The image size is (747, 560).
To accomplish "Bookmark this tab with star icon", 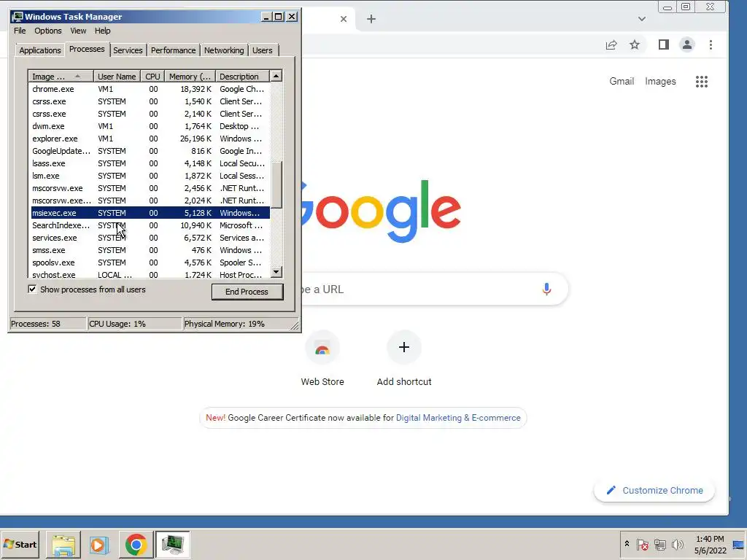I will tap(635, 44).
